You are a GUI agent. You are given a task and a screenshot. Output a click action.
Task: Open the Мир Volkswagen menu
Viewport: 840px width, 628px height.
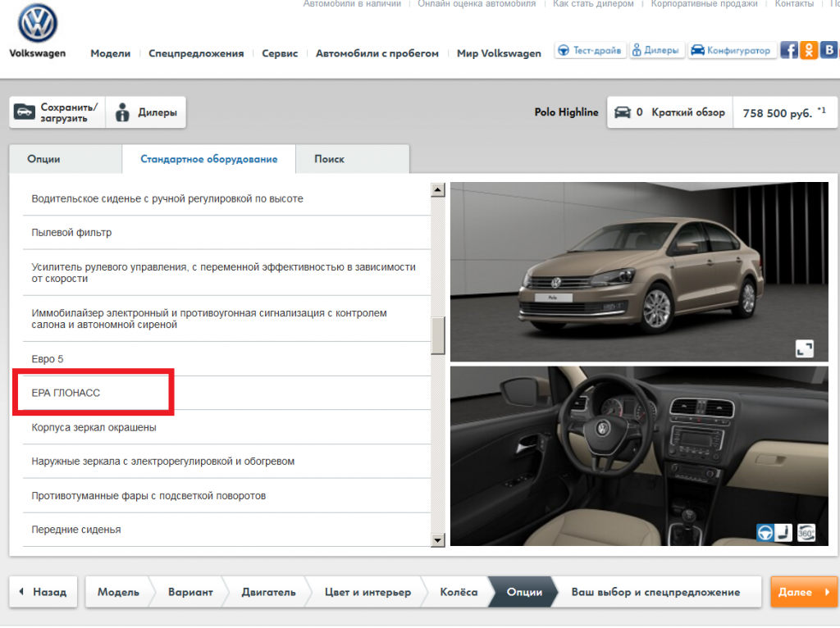(499, 53)
